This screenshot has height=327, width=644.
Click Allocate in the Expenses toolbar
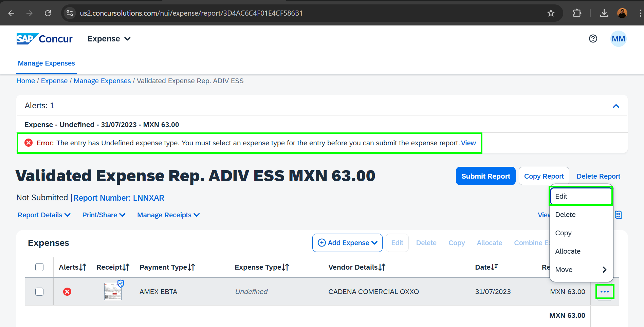click(489, 243)
